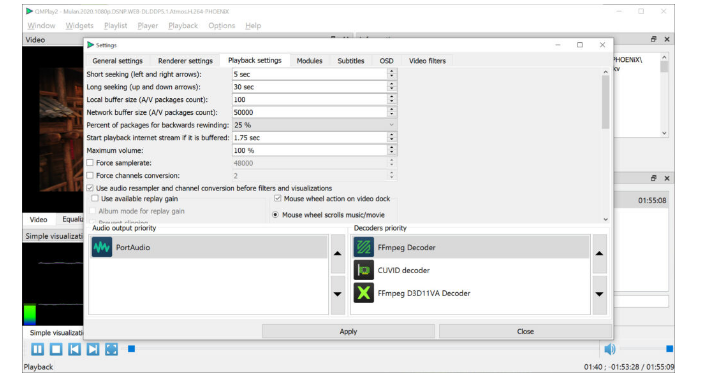The width and height of the screenshot is (703, 382).
Task: Click the QMPlay2 logo in the title bar
Action: tap(29, 11)
